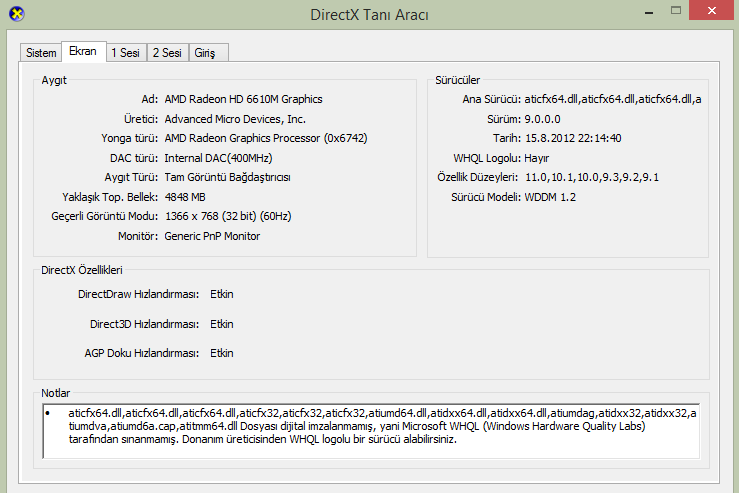This screenshot has height=493, width=739.
Task: Click the AMD Radeon Graphics Processor (0x6742) value
Action: click(266, 138)
